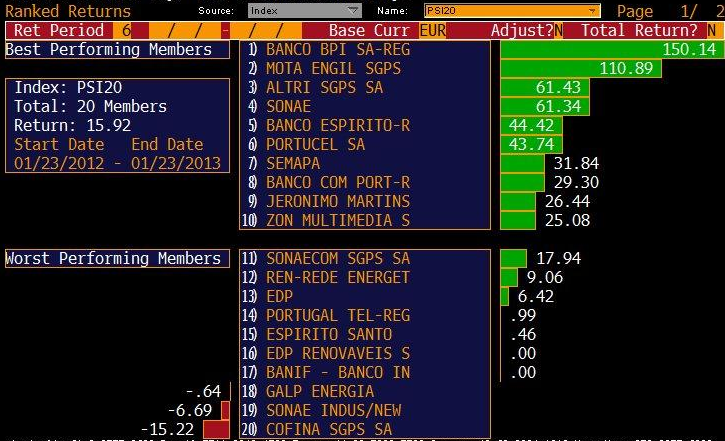
Task: Select COFINA SGPS SA entry
Action: pyautogui.click(x=365, y=429)
